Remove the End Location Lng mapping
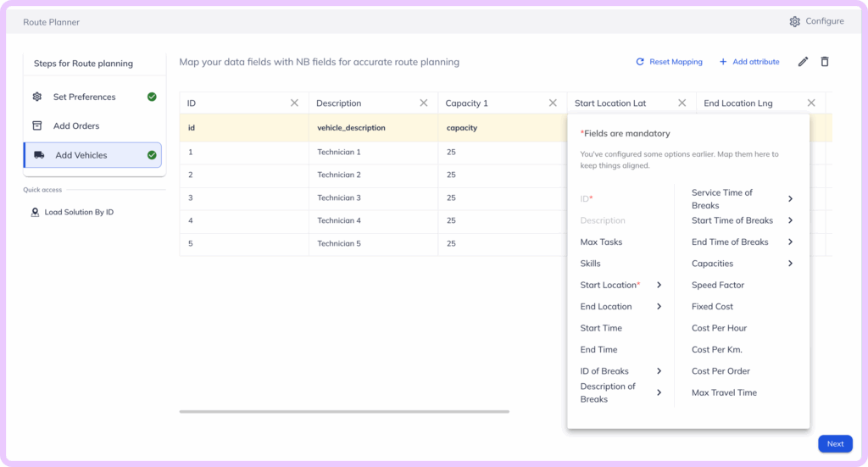The image size is (868, 467). [811, 103]
